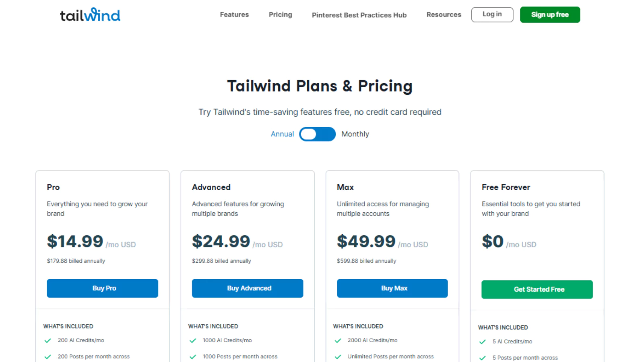The image size is (644, 362).
Task: Open the Features menu
Action: click(x=234, y=14)
